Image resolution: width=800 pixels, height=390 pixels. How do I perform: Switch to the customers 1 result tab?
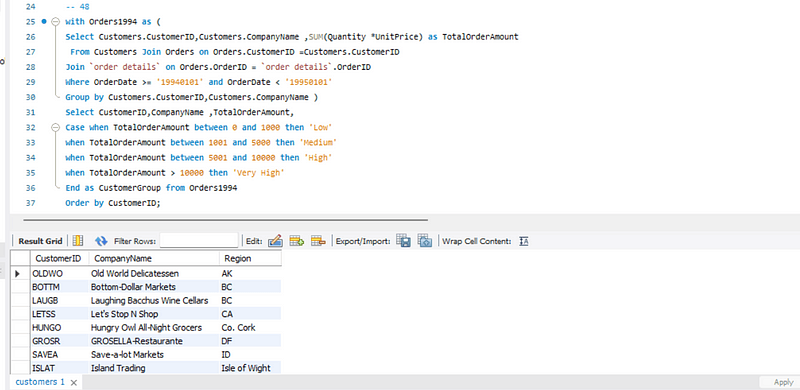coord(40,382)
